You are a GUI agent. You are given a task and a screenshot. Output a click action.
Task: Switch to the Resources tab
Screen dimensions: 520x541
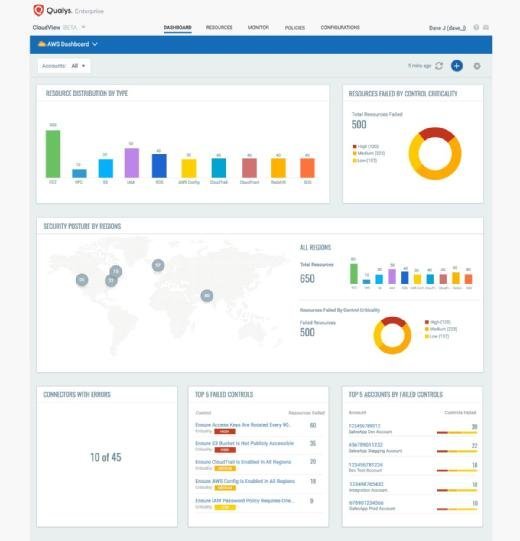[219, 27]
